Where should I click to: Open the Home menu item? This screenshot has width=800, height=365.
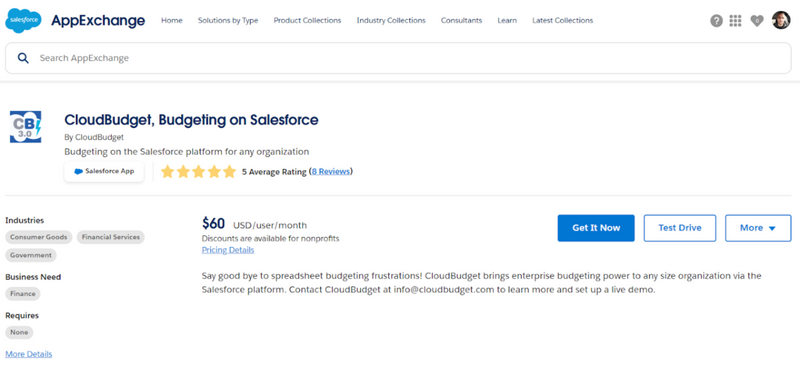(x=172, y=20)
